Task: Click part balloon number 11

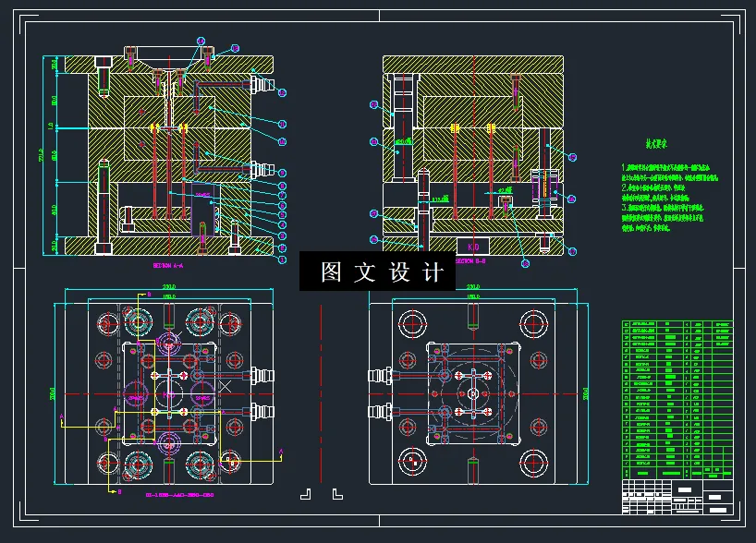Action: tap(283, 124)
